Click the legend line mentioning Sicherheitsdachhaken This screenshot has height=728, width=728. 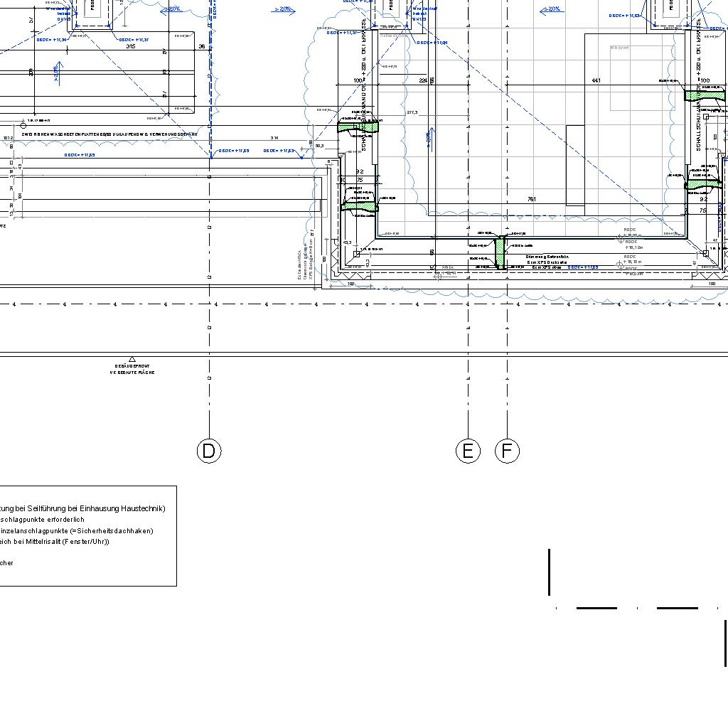click(x=77, y=530)
